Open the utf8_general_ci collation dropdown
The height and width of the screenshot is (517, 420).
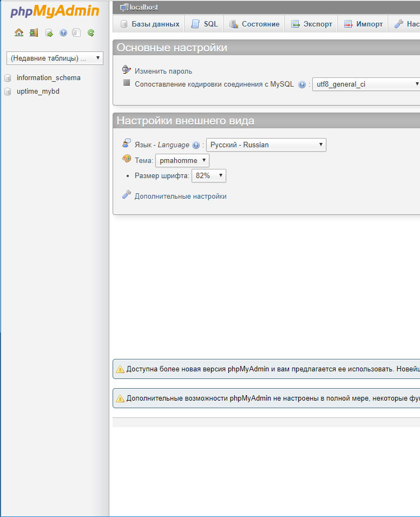point(366,84)
